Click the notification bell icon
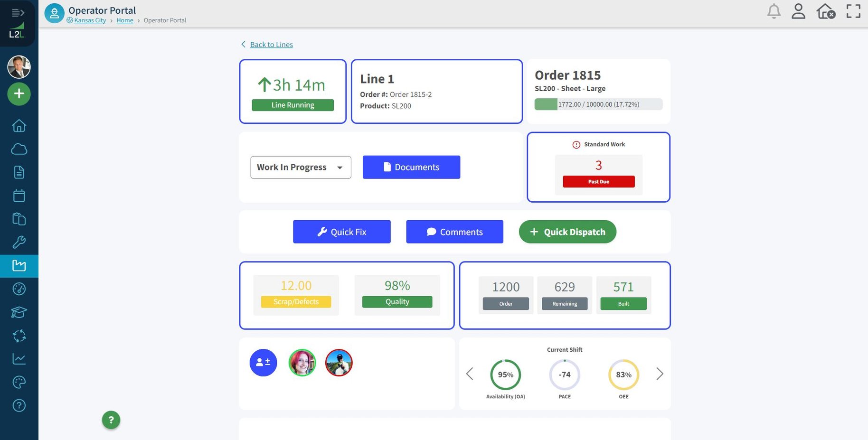 774,11
